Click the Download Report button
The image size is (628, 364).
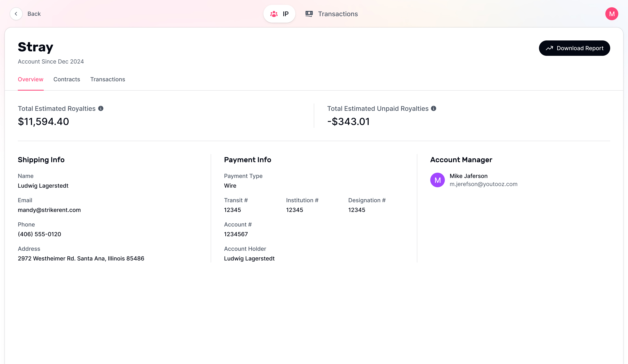click(574, 48)
